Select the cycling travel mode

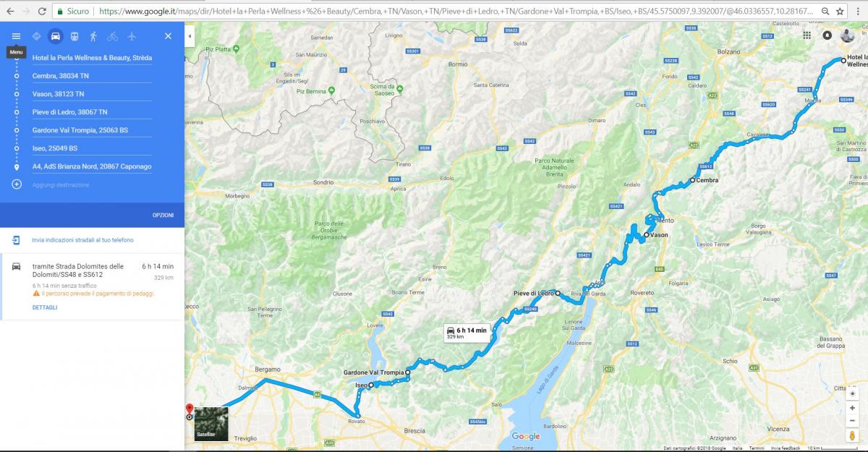tap(112, 36)
